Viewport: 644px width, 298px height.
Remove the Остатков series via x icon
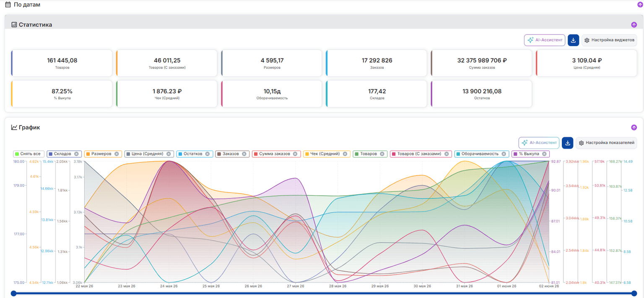[x=208, y=154]
